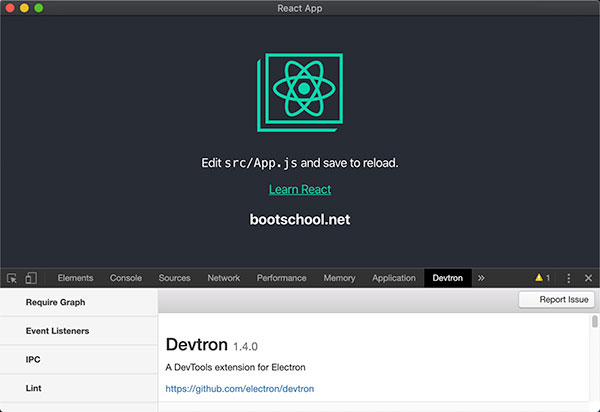Show more DevTools tabs chevron

481,278
